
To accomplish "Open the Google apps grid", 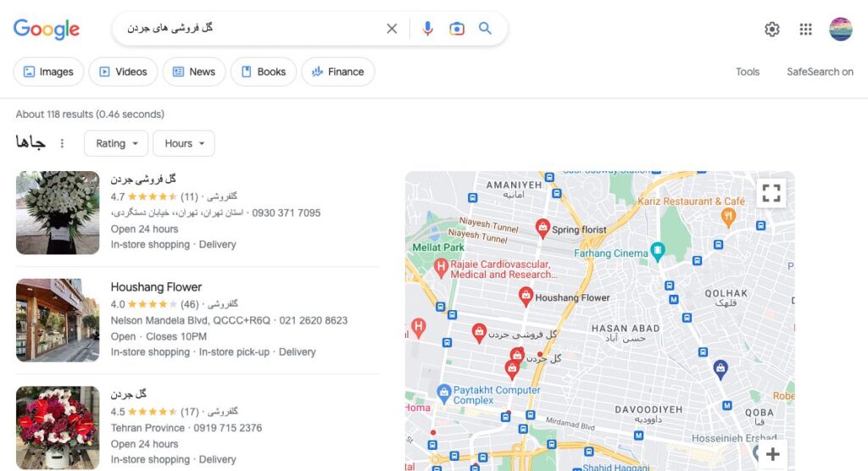I will [805, 29].
